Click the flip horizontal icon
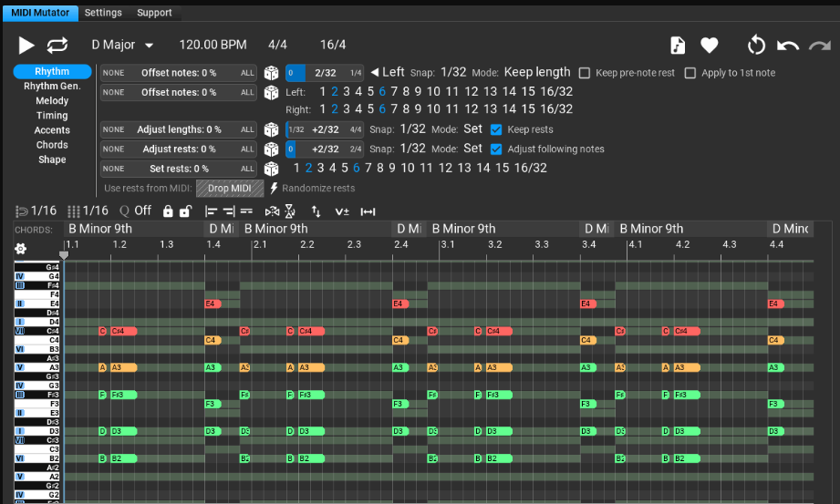This screenshot has height=504, width=840. coord(272,211)
